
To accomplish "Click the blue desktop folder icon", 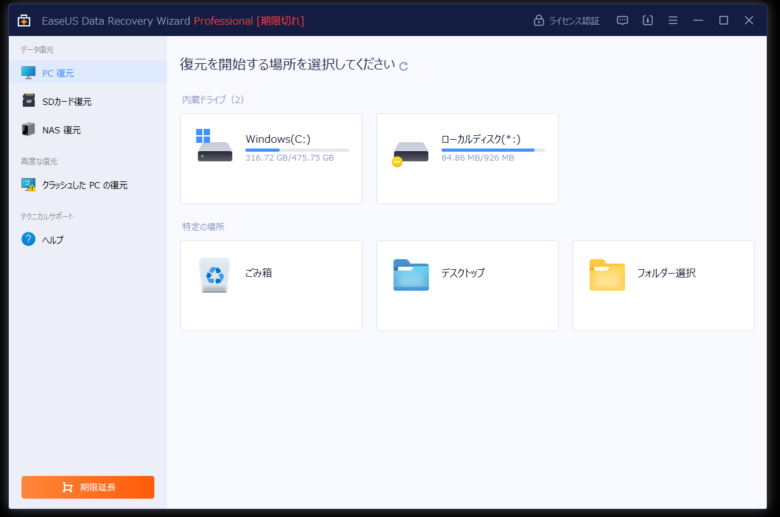I will 411,275.
